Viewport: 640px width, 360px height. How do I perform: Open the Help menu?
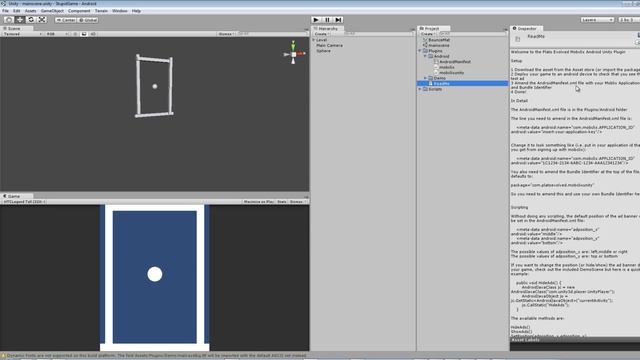tap(136, 11)
